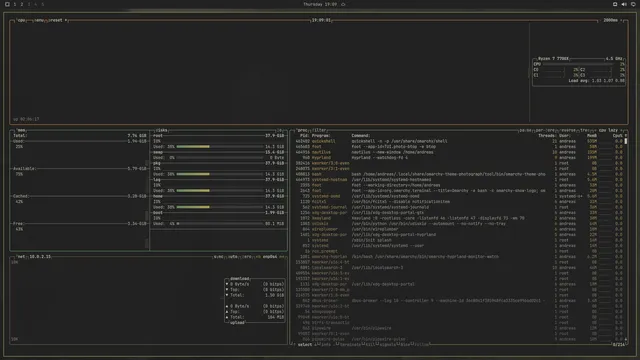Click the Thursday 19:09 clock in top bar
The width and height of the screenshot is (640, 360).
pos(320,4)
